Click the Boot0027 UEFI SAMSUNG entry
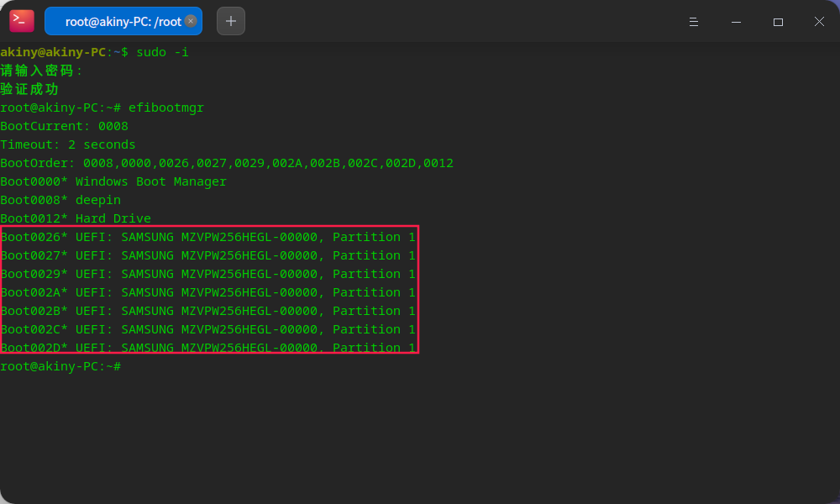 [207, 255]
